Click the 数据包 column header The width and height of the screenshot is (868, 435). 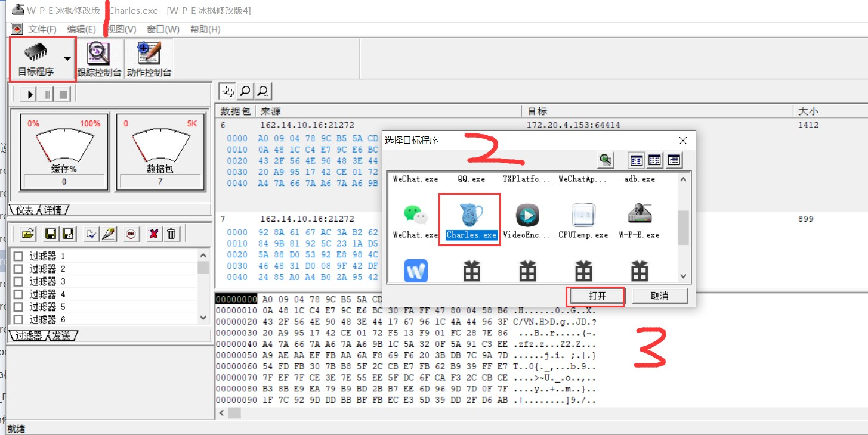tap(236, 111)
